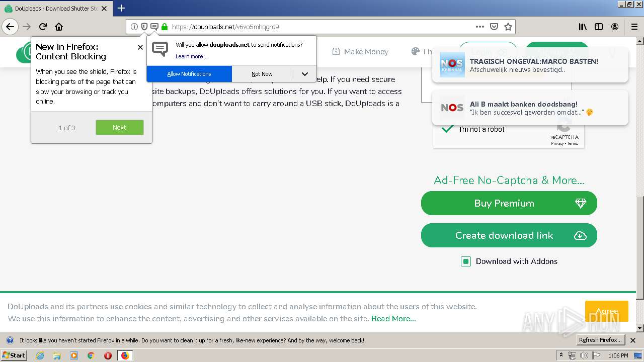644x362 pixels.
Task: Show site information icon in address bar
Action: 134,27
